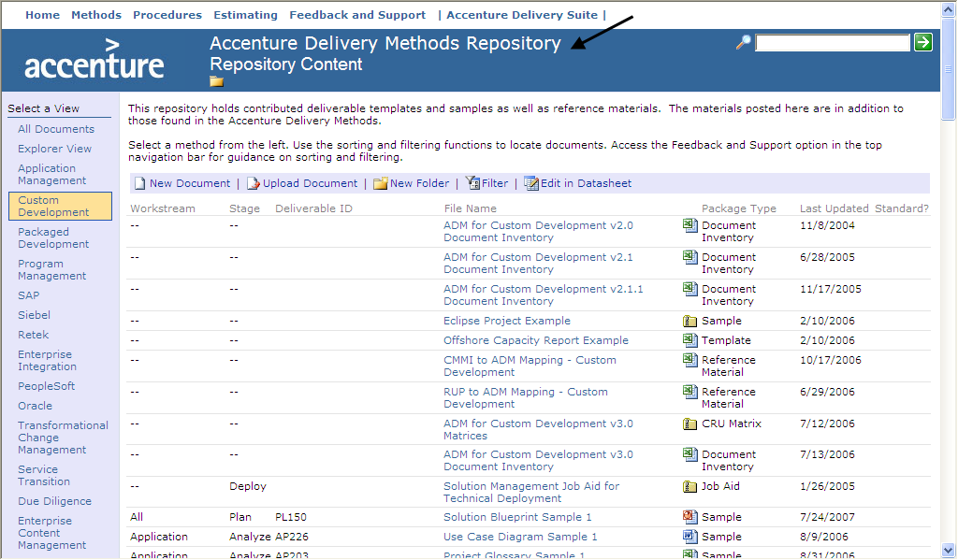Click the Excel icon for ADM v3.0 Document Inventory

pos(689,454)
